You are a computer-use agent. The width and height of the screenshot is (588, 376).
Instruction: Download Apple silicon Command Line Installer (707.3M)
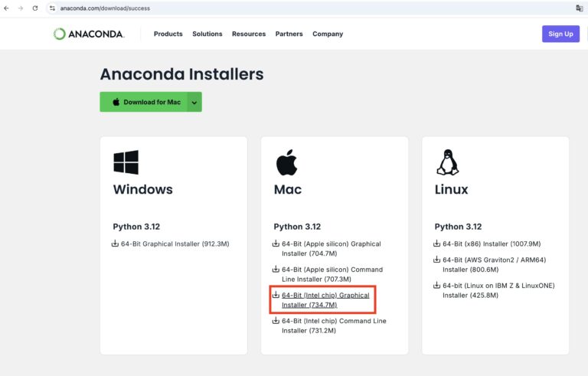(x=332, y=274)
